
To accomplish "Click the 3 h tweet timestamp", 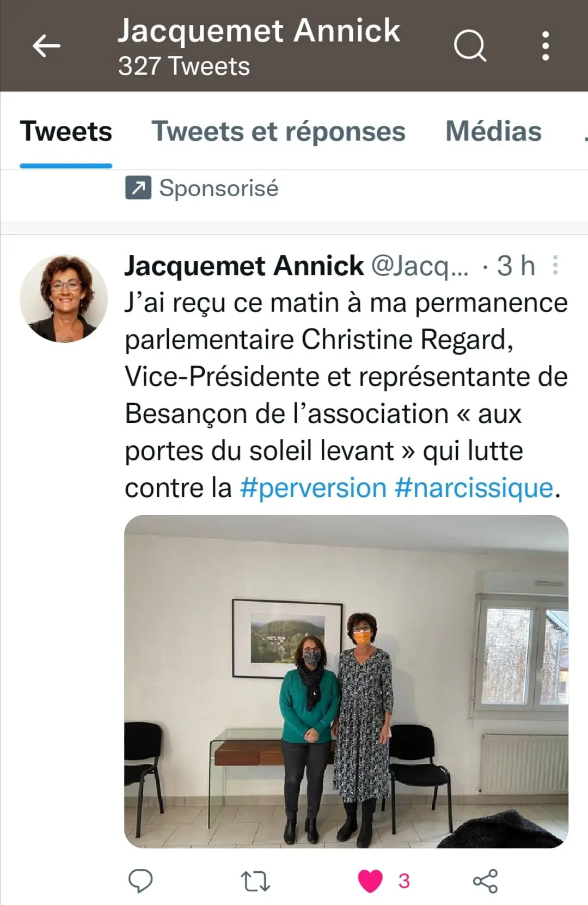I will [516, 266].
